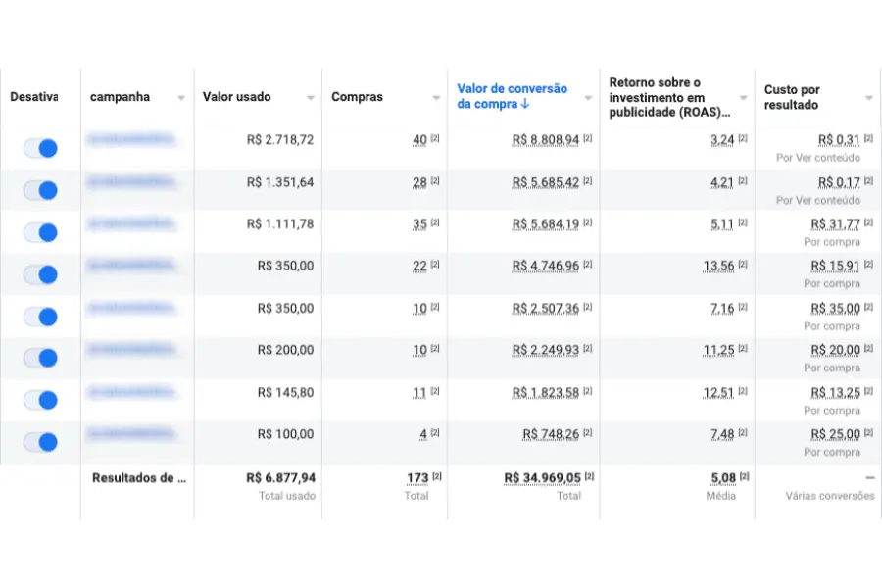Screen dimensions: 882x588
Task: Click the underlined 12,51 ROAS value
Action: click(722, 392)
